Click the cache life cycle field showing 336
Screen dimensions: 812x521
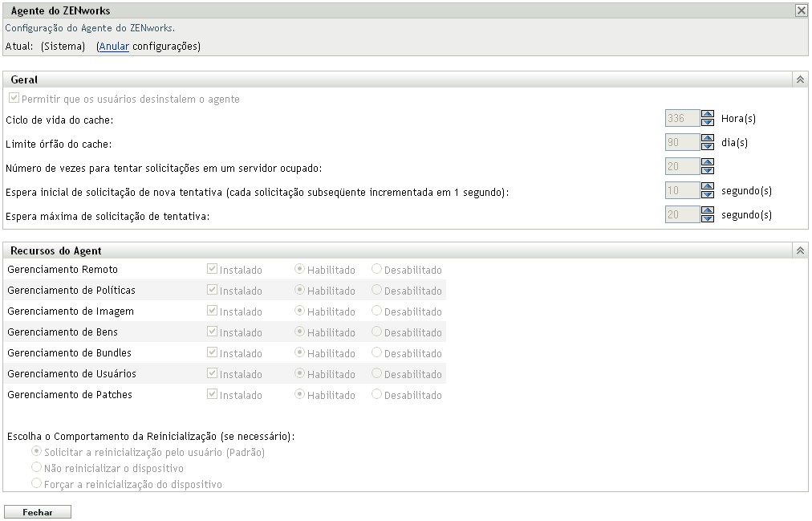click(x=682, y=118)
